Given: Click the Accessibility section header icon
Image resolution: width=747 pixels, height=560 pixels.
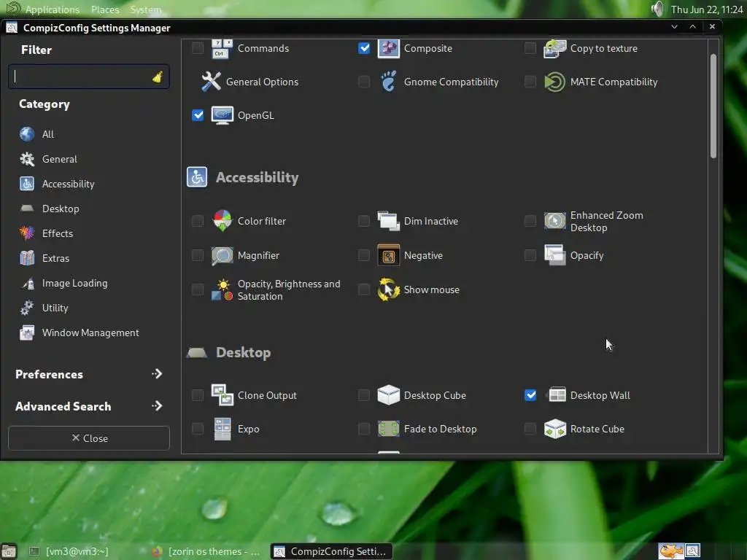Looking at the screenshot, I should [x=197, y=177].
